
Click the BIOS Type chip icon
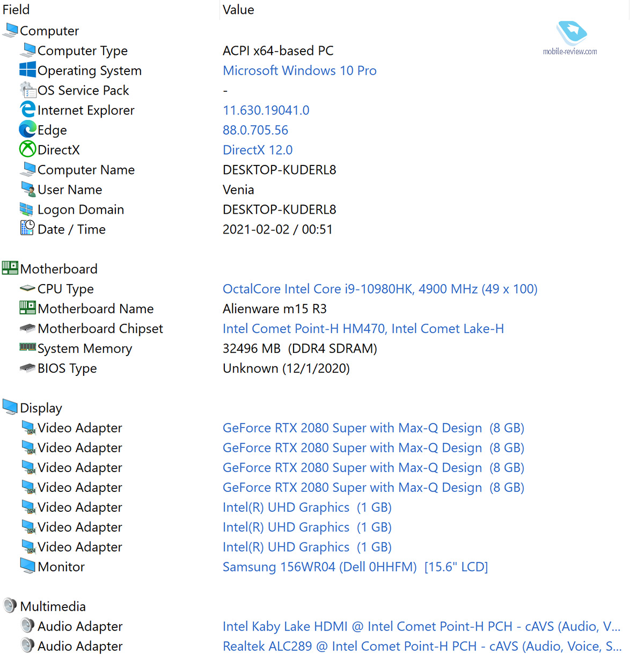click(x=27, y=368)
